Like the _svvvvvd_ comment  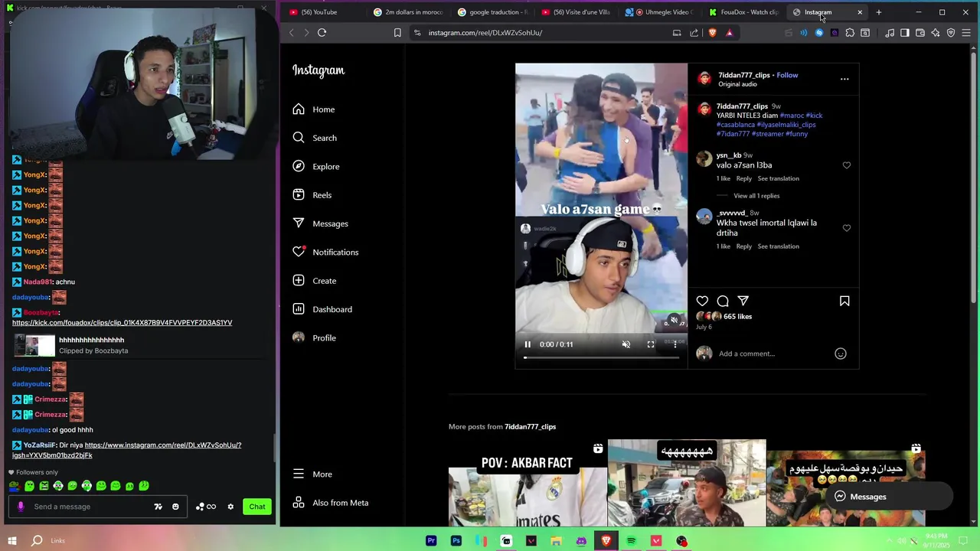click(846, 228)
